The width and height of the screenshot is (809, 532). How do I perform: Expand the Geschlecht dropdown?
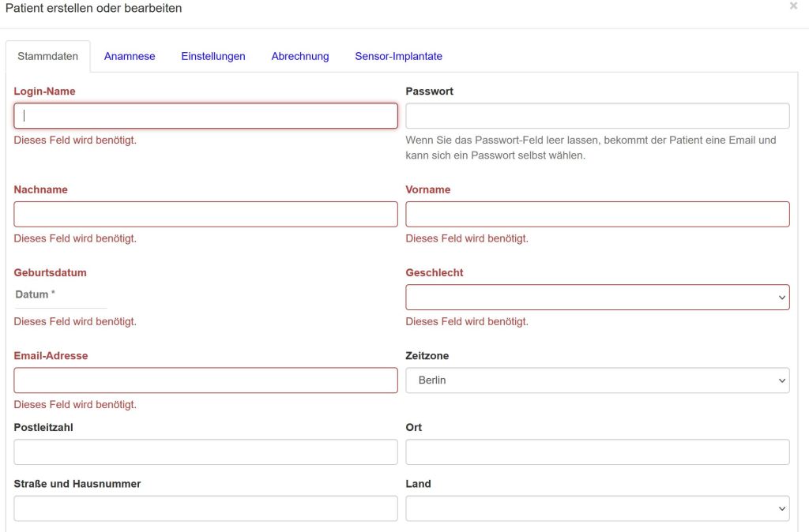point(597,298)
